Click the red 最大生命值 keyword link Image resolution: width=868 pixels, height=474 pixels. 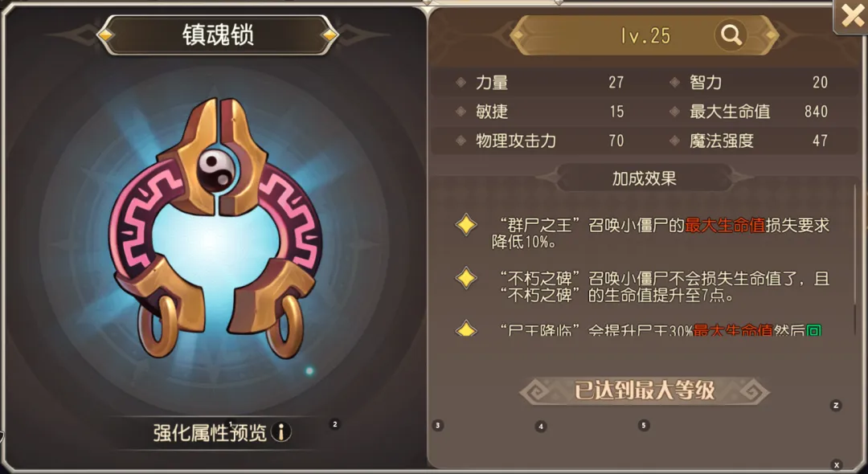[725, 225]
